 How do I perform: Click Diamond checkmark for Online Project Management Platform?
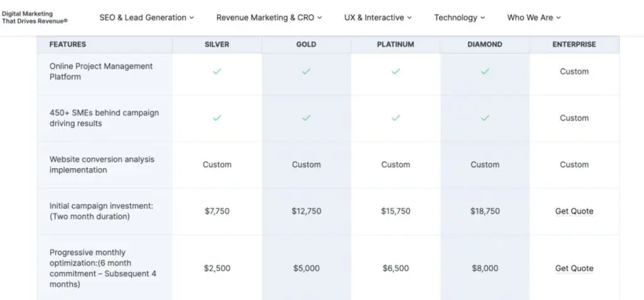pyautogui.click(x=485, y=72)
